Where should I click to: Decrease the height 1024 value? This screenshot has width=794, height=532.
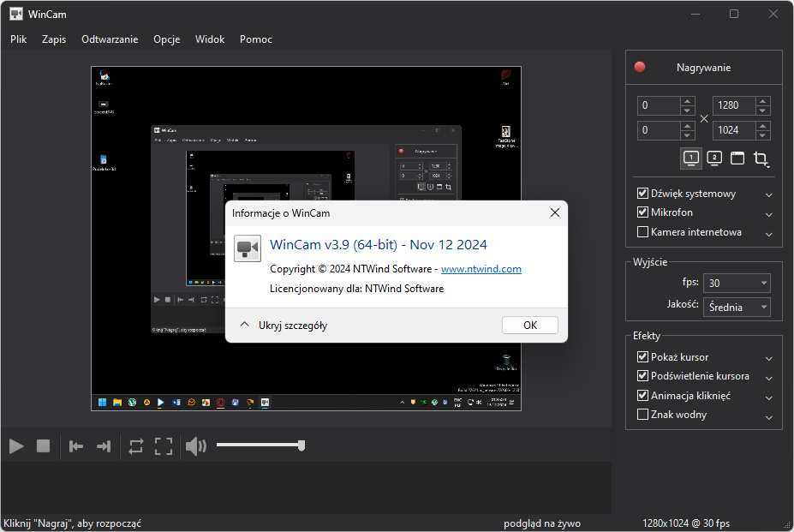pyautogui.click(x=763, y=135)
